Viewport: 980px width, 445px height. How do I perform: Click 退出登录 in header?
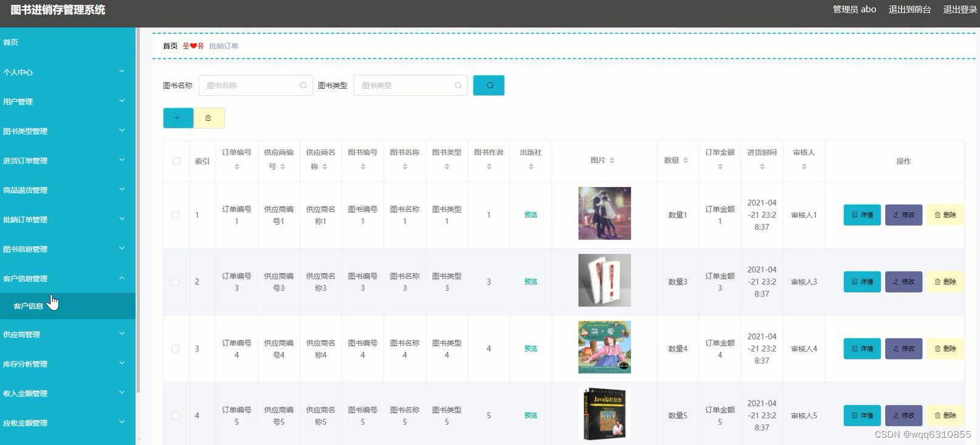(960, 9)
